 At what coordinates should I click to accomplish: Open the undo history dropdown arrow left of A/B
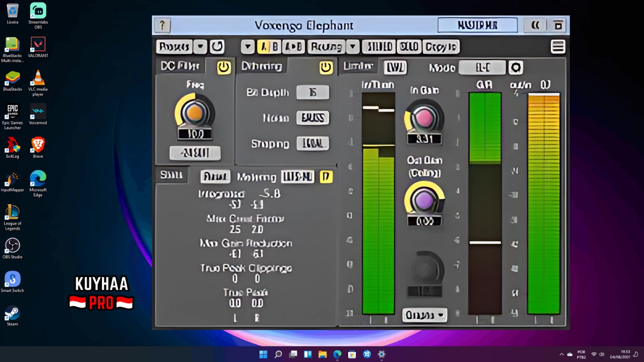tap(247, 47)
